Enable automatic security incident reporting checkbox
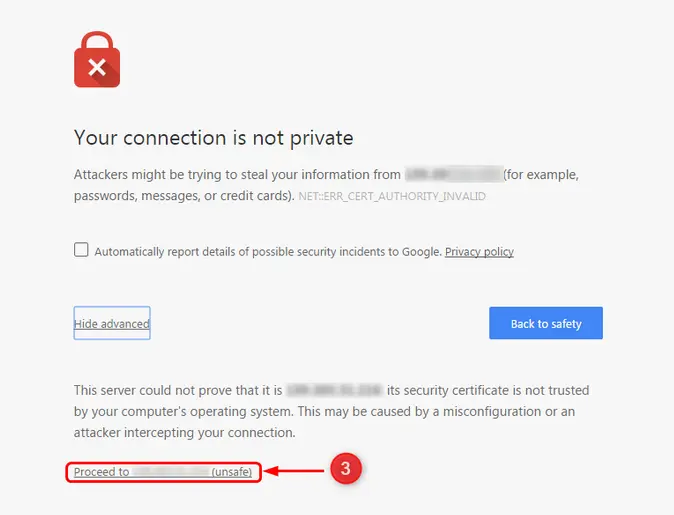Screen dimensions: 674x515 [x=81, y=250]
